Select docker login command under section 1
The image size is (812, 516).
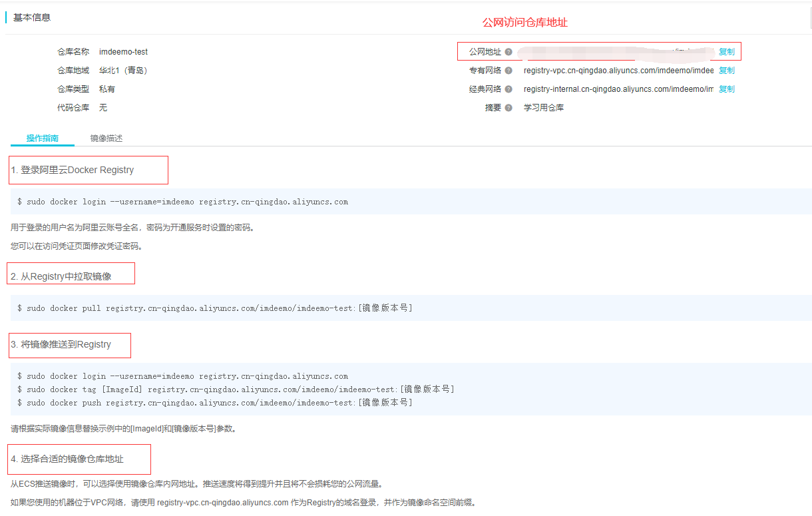(182, 202)
